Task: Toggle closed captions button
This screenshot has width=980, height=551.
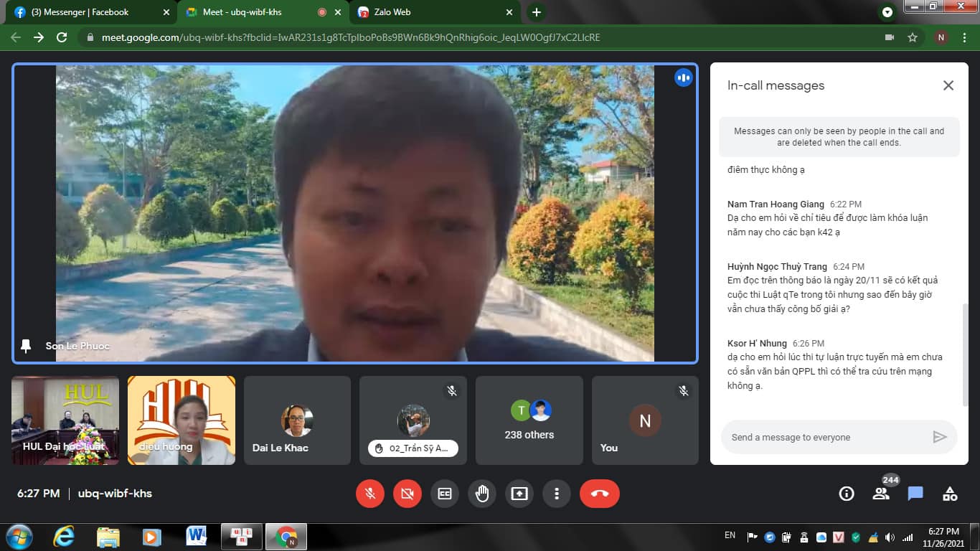Action: click(445, 494)
